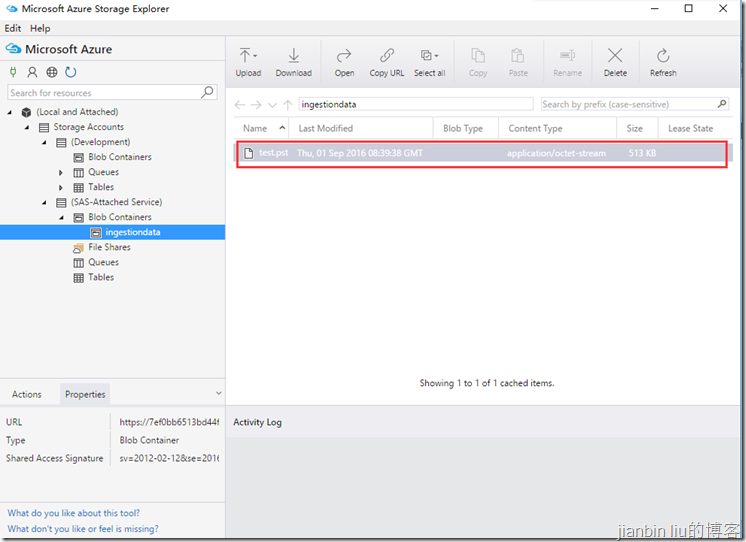The image size is (746, 542).
Task: Open the Upload dropdown arrow
Action: (255, 56)
